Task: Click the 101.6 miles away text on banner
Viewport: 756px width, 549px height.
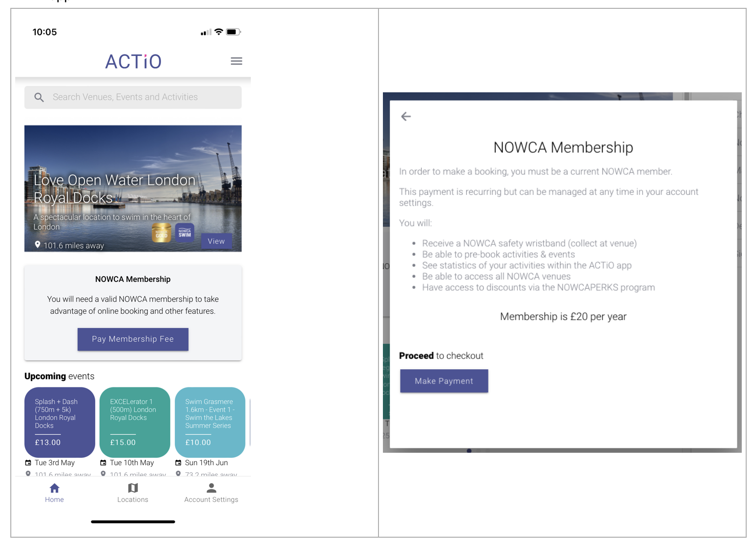Action: (74, 246)
